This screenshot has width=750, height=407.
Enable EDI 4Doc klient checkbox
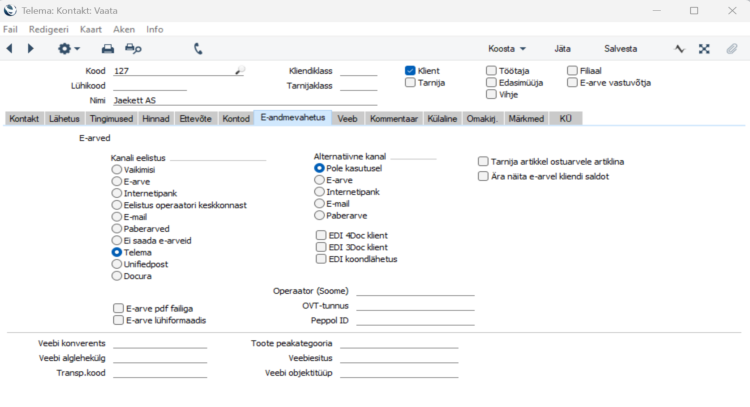tap(321, 235)
